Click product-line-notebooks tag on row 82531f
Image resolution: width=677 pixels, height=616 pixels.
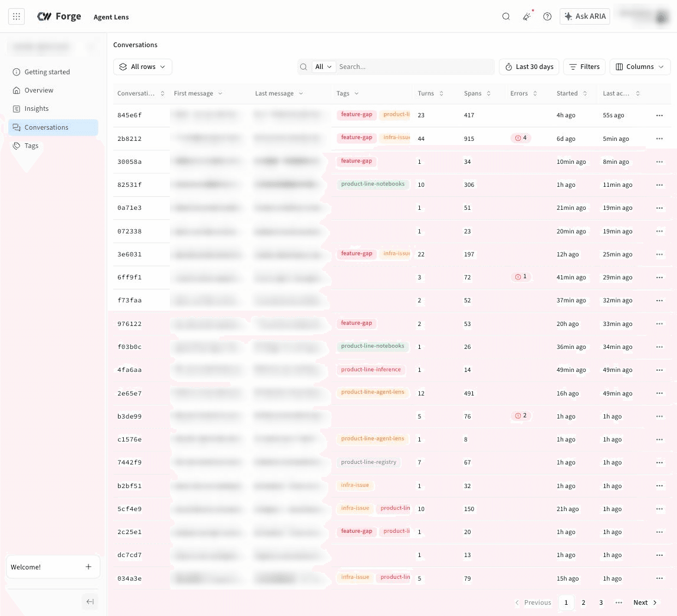coord(373,184)
